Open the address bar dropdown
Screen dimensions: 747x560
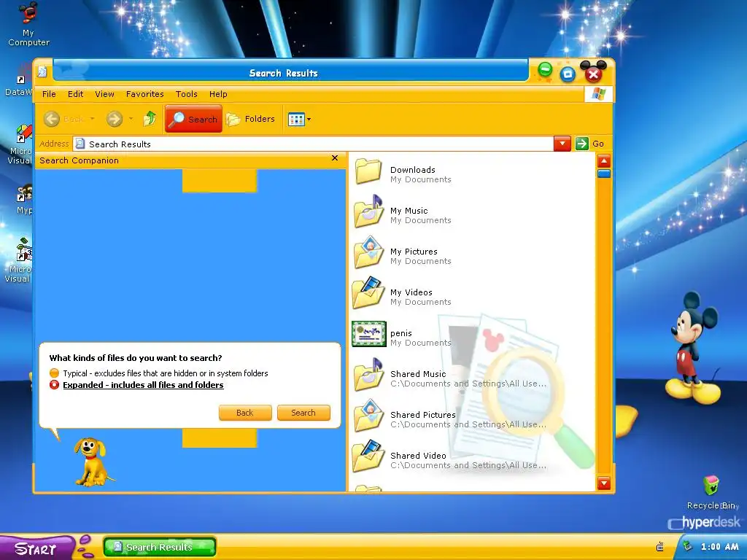(x=562, y=144)
